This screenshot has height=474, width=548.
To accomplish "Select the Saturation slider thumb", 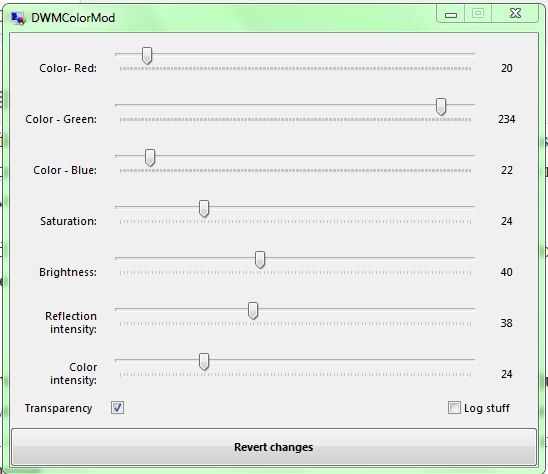I will (x=204, y=209).
